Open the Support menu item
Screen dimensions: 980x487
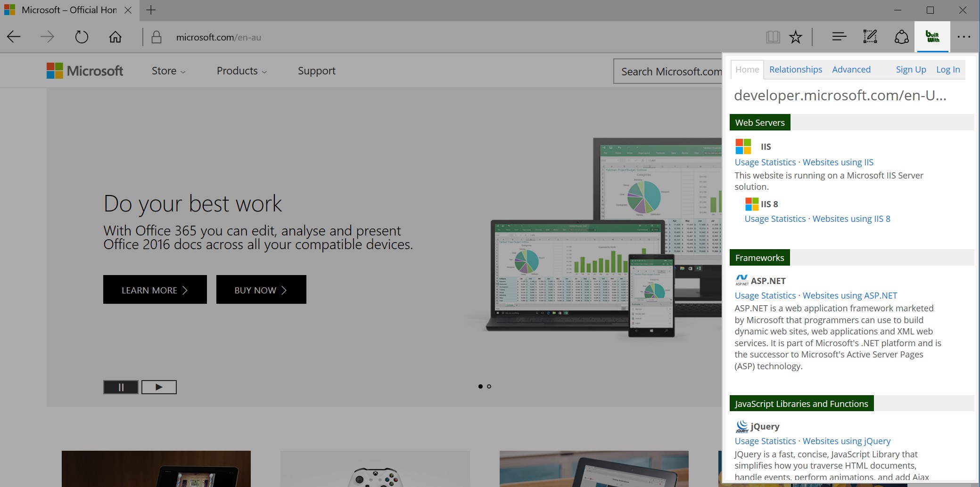(x=317, y=71)
